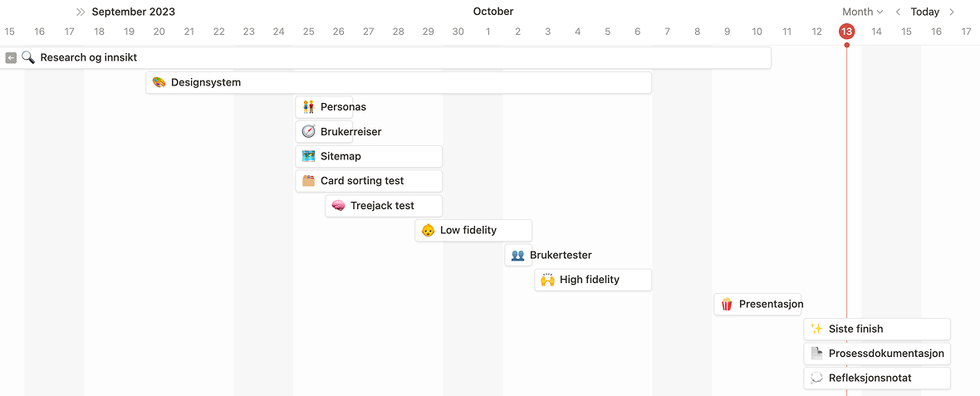Open the Prosessdokumentasjon timeline item

pyautogui.click(x=885, y=354)
